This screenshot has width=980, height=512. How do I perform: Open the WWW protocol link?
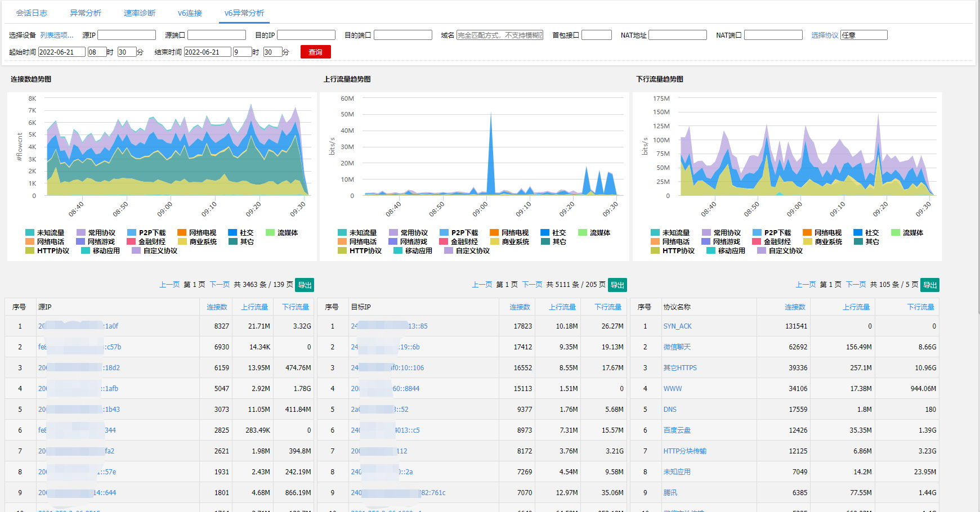pyautogui.click(x=672, y=388)
